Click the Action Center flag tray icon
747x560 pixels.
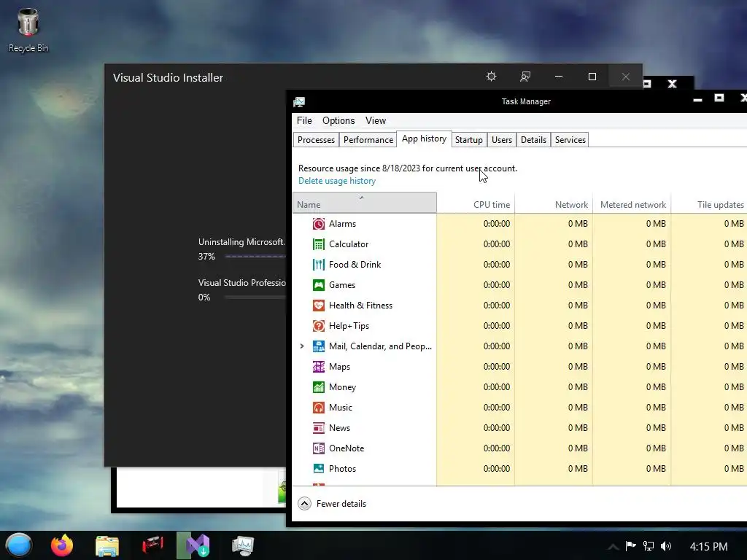point(631,545)
